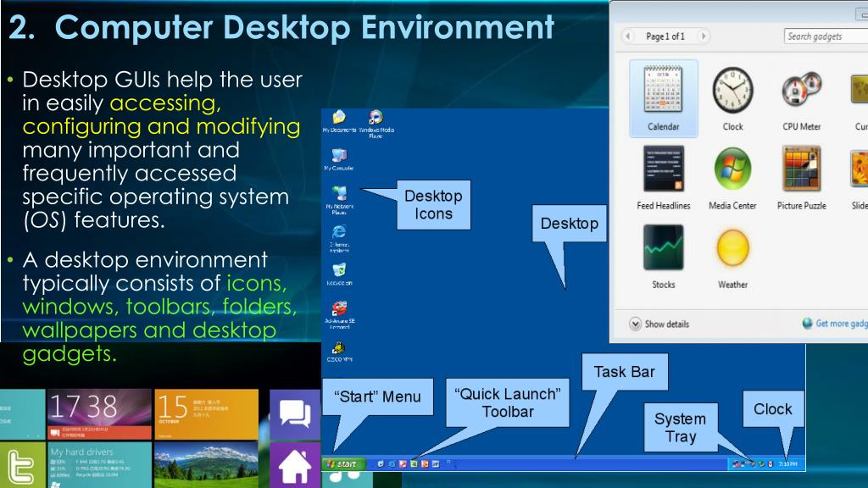Select the CPU Meter gadget
868x488 pixels.
tap(802, 98)
